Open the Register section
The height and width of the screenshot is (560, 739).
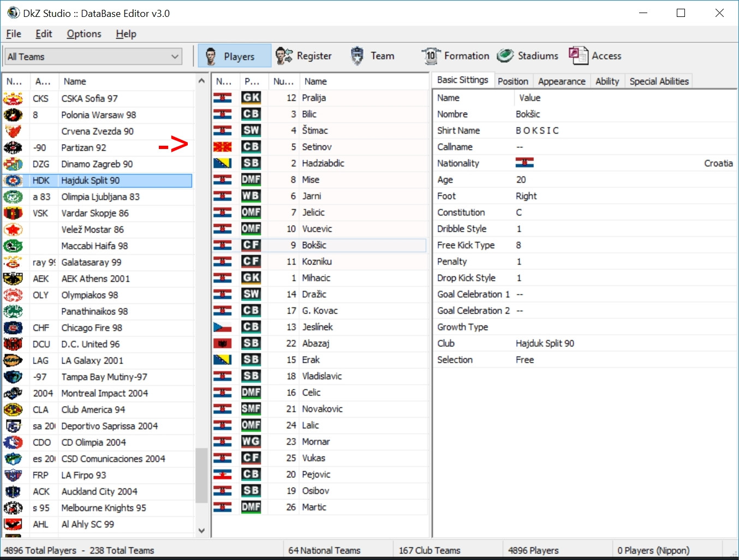[x=303, y=56]
